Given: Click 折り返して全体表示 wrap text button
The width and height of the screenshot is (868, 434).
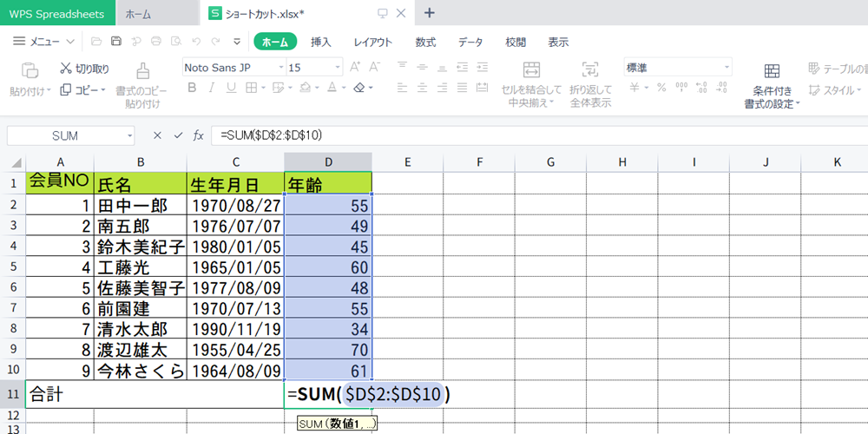Looking at the screenshot, I should coord(590,85).
